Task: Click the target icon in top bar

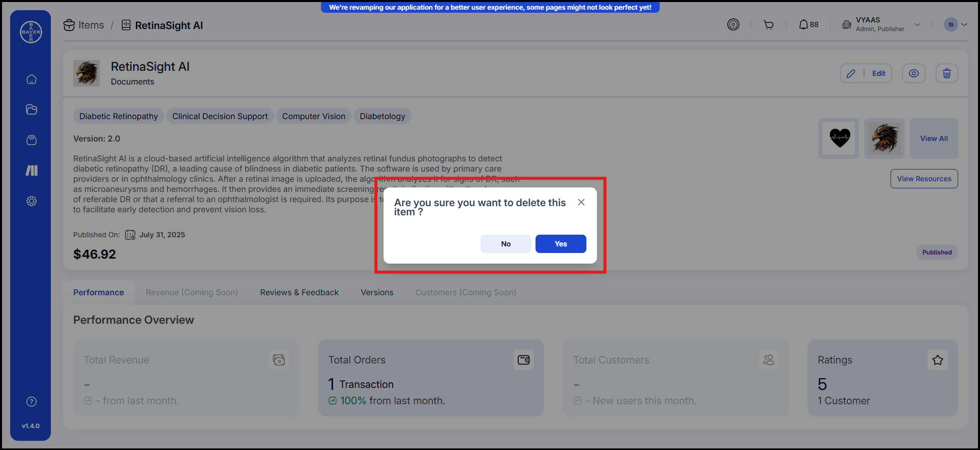Action: [733, 24]
